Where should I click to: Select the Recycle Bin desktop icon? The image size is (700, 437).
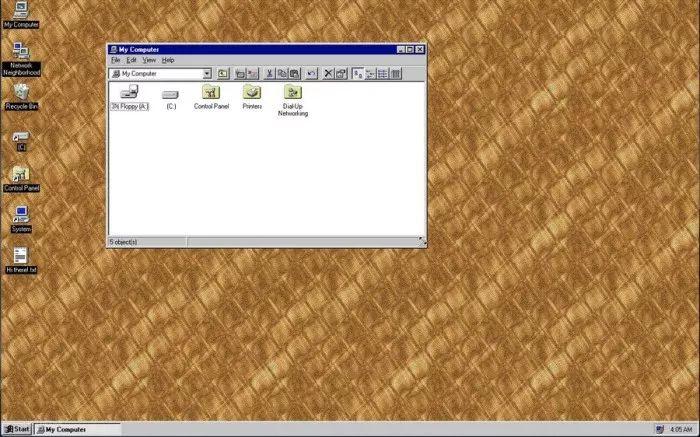tap(21, 97)
